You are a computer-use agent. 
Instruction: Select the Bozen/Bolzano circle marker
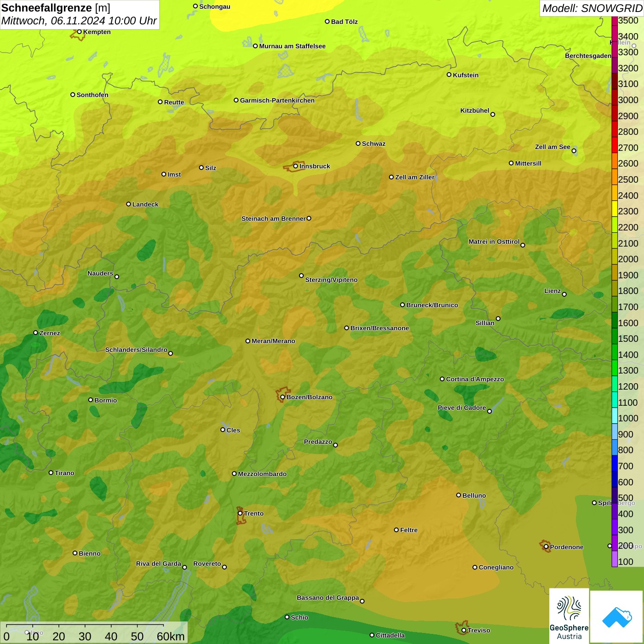pyautogui.click(x=283, y=397)
